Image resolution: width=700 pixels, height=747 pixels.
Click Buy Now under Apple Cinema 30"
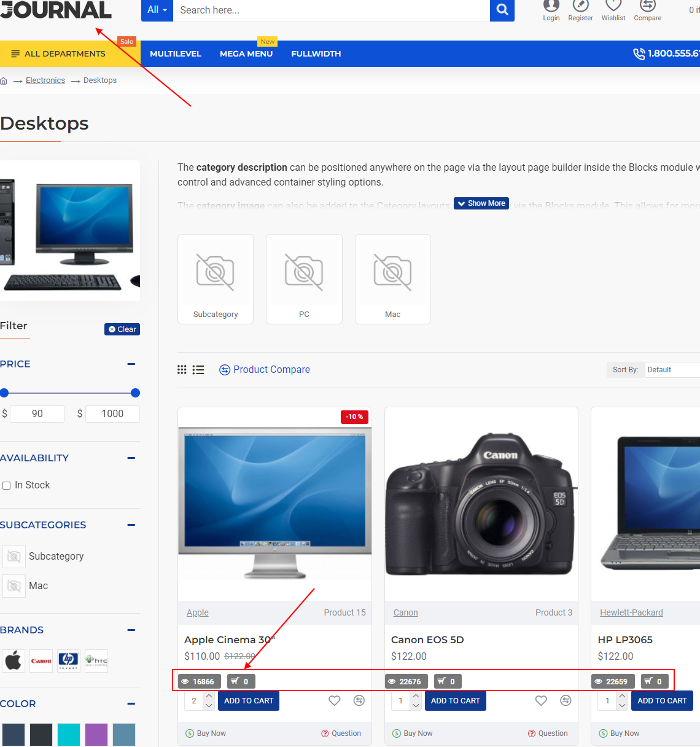tap(206, 733)
